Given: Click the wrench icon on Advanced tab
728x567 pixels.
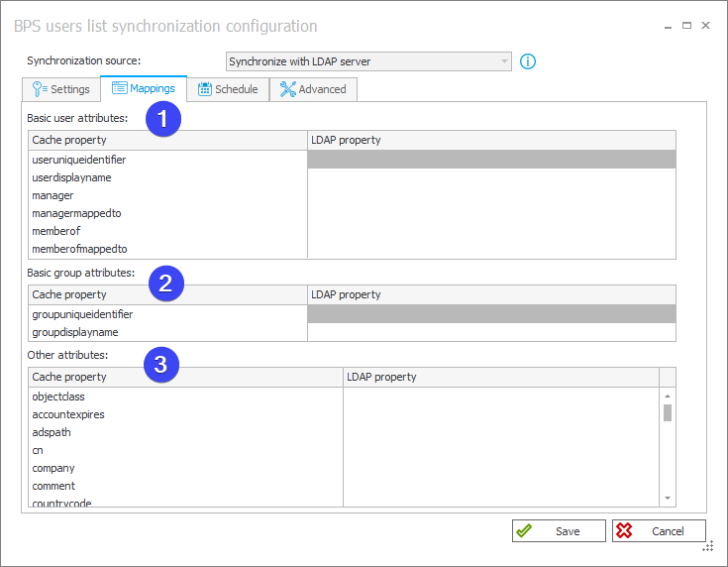Looking at the screenshot, I should (288, 89).
